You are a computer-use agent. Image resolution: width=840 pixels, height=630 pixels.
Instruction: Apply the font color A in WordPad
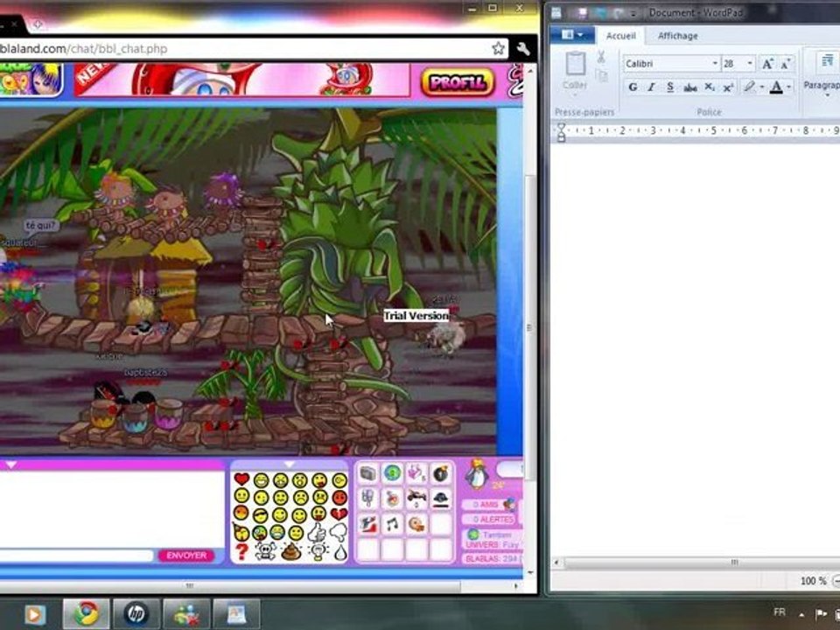[776, 87]
